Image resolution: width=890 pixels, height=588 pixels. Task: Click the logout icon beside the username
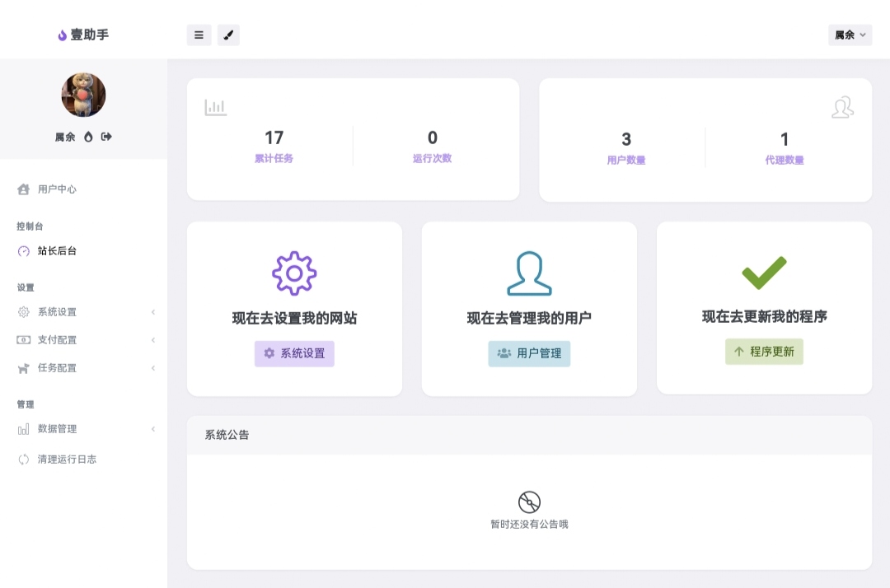point(106,137)
